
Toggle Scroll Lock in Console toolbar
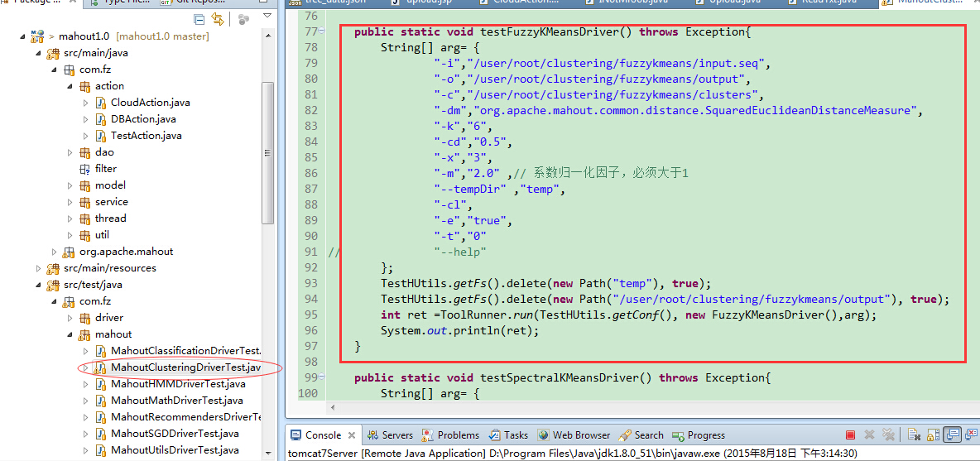[x=934, y=435]
